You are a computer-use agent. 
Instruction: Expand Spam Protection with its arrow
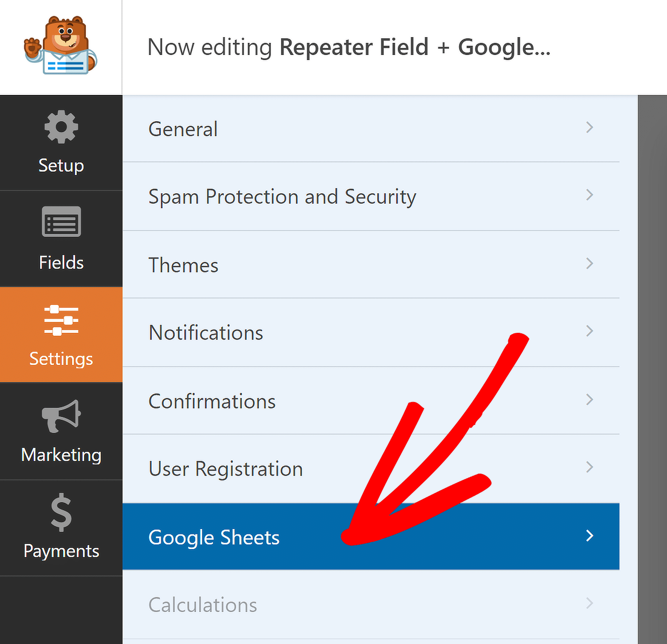pos(589,195)
